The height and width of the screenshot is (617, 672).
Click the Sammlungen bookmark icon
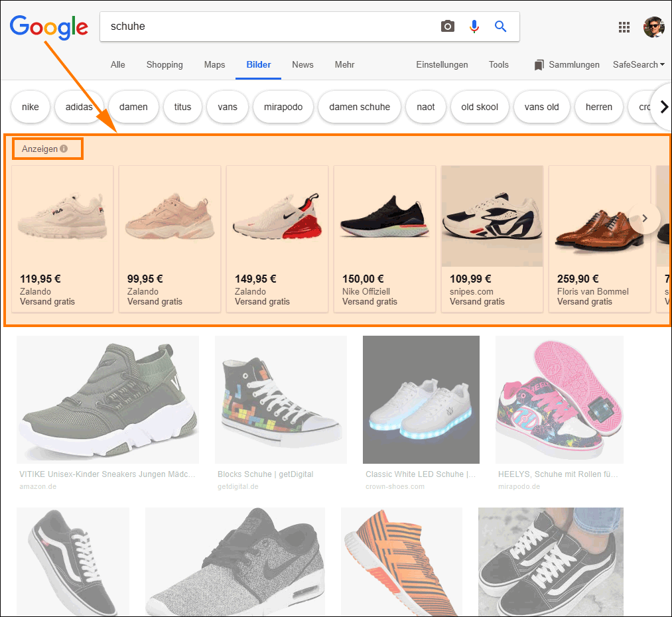click(x=539, y=65)
